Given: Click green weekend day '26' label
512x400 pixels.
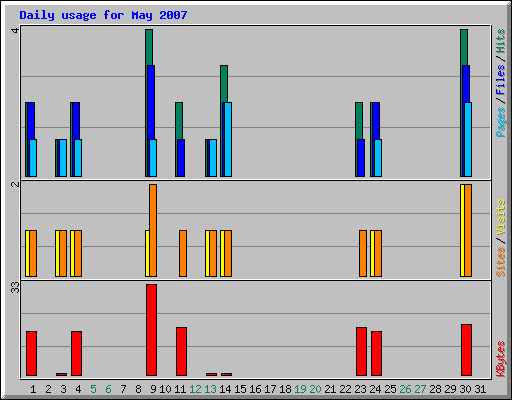Looking at the screenshot, I should pyautogui.click(x=405, y=389).
